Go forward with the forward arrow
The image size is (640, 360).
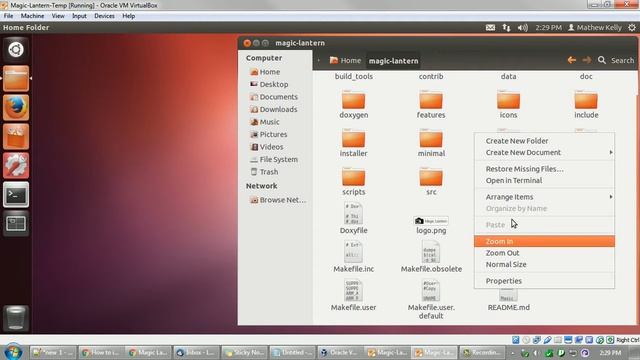[587, 60]
